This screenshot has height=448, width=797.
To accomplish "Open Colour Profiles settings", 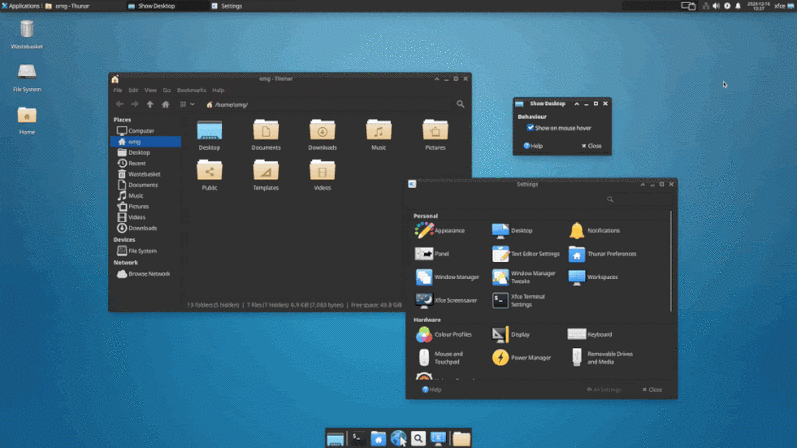I will (x=424, y=334).
